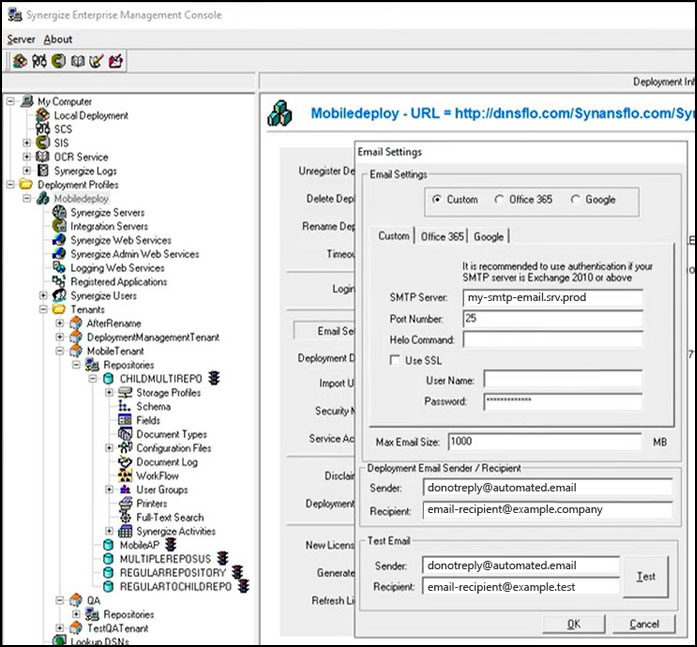Select the Document Types icon
This screenshot has width=697, height=647.
point(125,435)
